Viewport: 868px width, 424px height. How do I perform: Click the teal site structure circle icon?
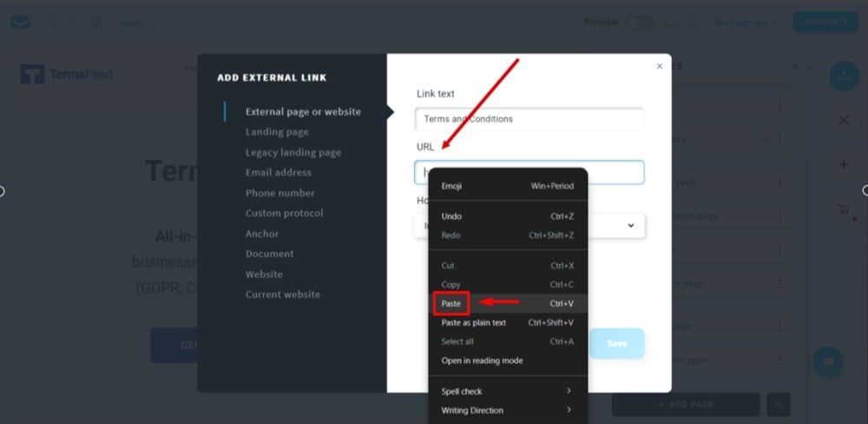tap(844, 76)
